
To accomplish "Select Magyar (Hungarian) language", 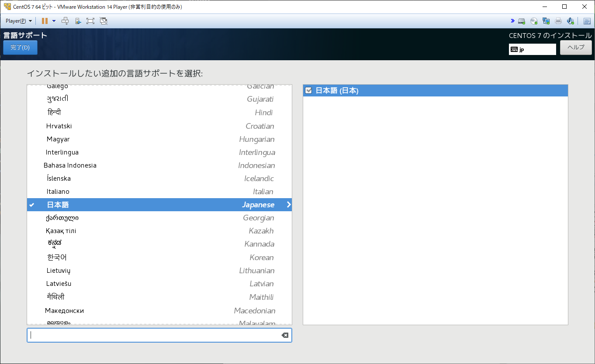I will [159, 139].
